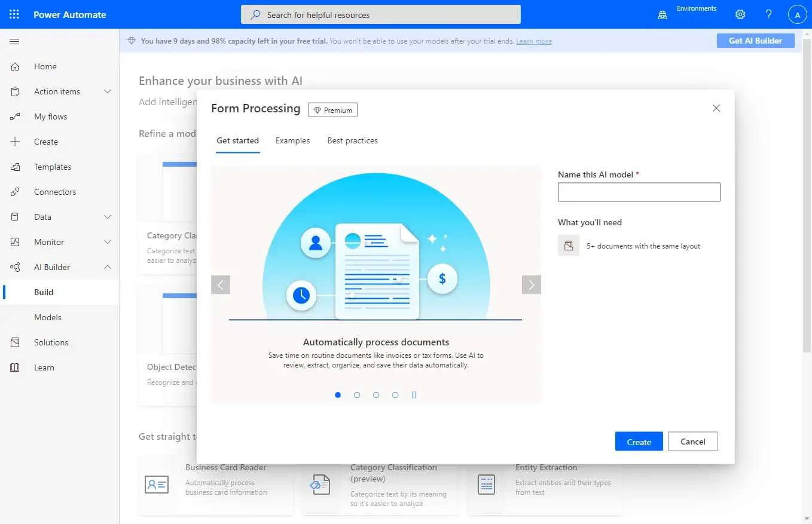
Task: Open Build under AI Builder
Action: coord(60,292)
